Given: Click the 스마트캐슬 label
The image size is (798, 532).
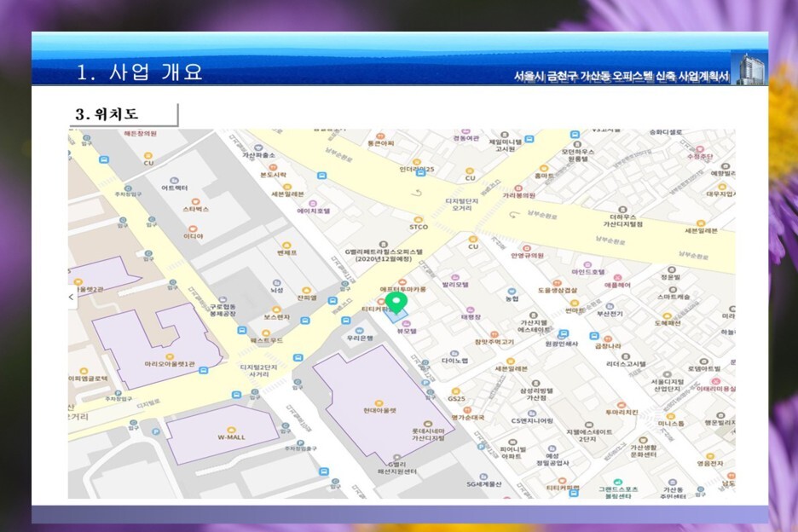Looking at the screenshot, I should [674, 297].
